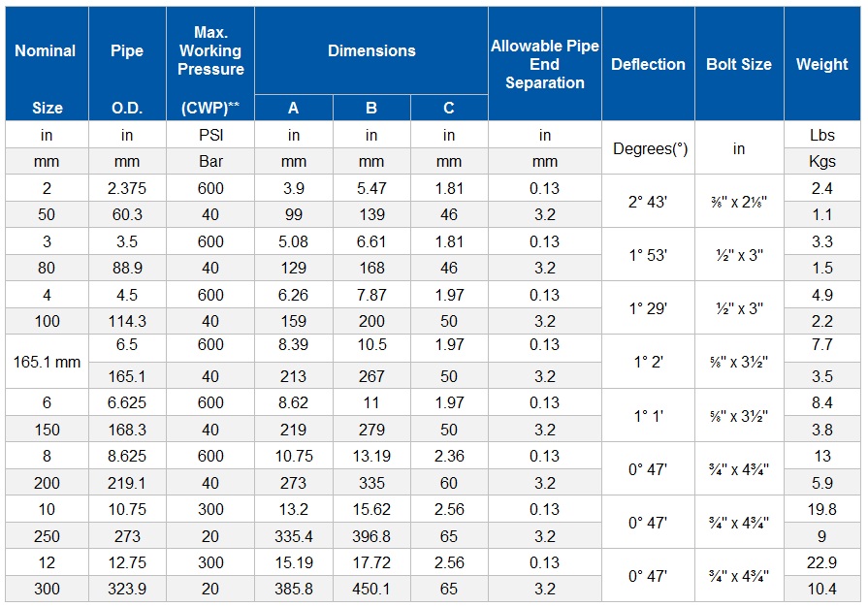Click the Degrees(°) unit cell

pos(648,148)
